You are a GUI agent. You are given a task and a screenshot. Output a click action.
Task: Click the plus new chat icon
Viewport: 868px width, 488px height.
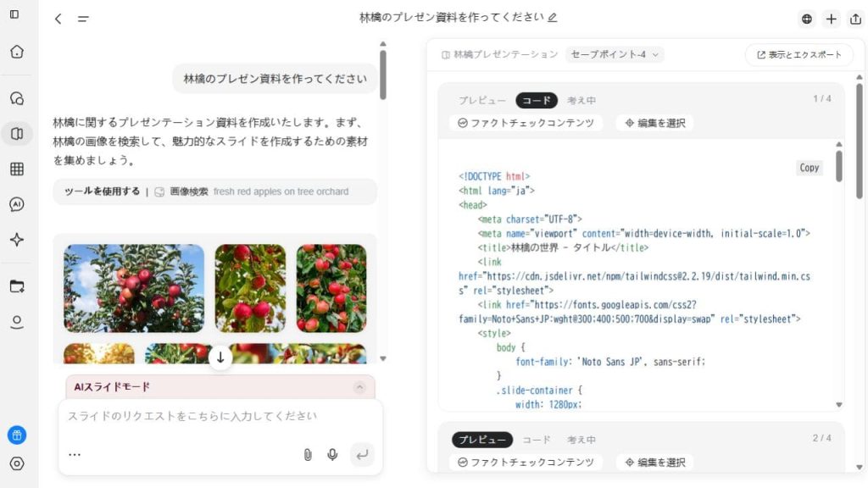click(x=831, y=19)
